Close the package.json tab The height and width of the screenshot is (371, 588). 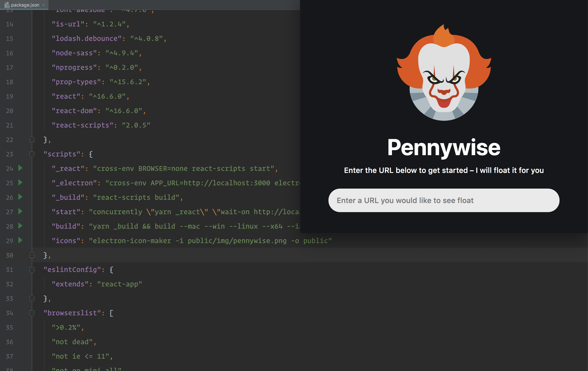[x=44, y=5]
